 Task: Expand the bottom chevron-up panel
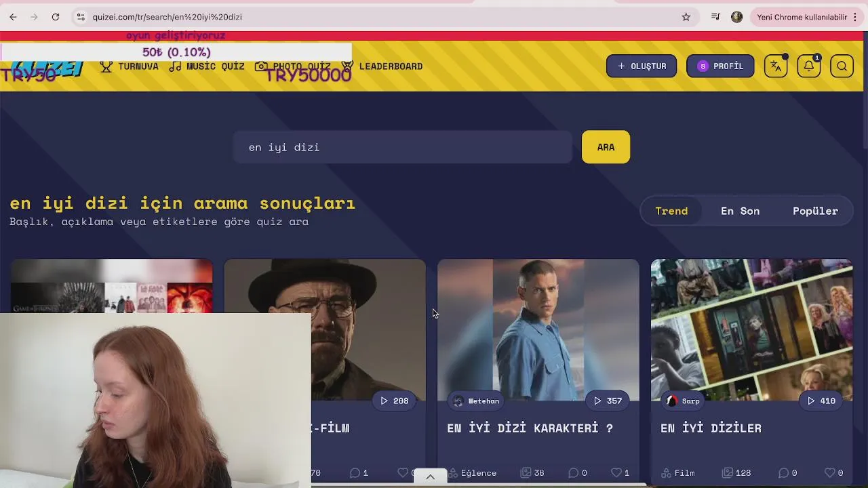430,477
